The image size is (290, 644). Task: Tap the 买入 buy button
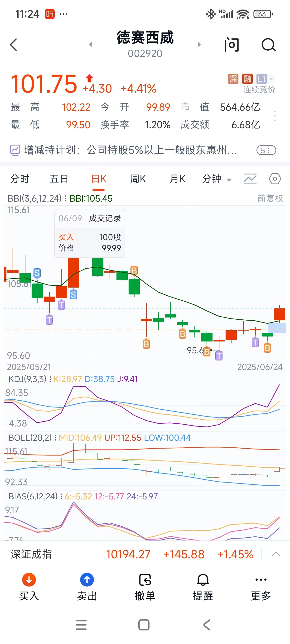(x=29, y=587)
